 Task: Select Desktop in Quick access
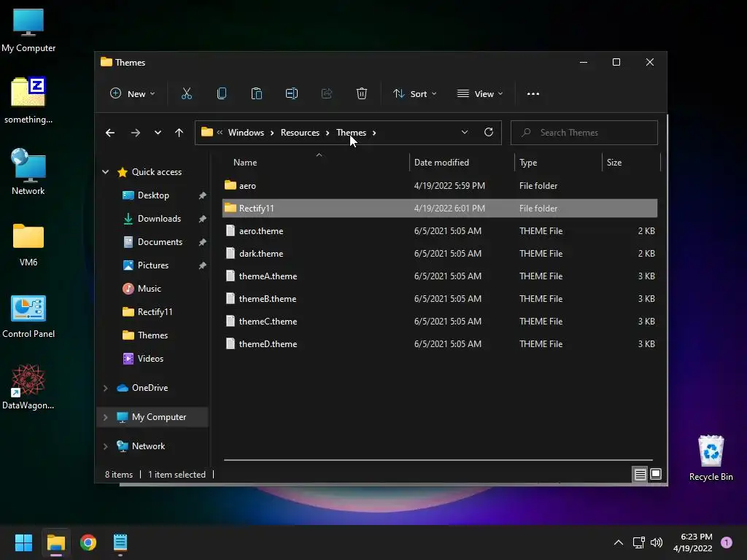[153, 195]
